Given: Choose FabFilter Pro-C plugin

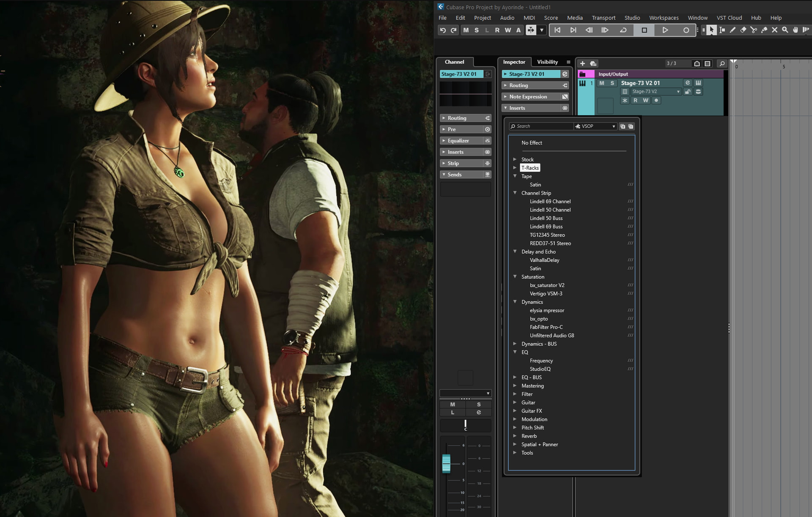Looking at the screenshot, I should pos(546,327).
